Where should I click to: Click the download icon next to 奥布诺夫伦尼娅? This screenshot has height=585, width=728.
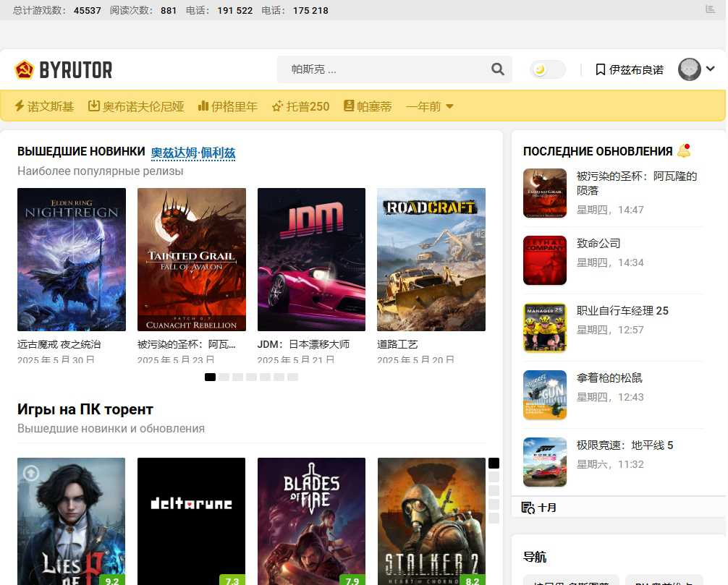[x=93, y=106]
